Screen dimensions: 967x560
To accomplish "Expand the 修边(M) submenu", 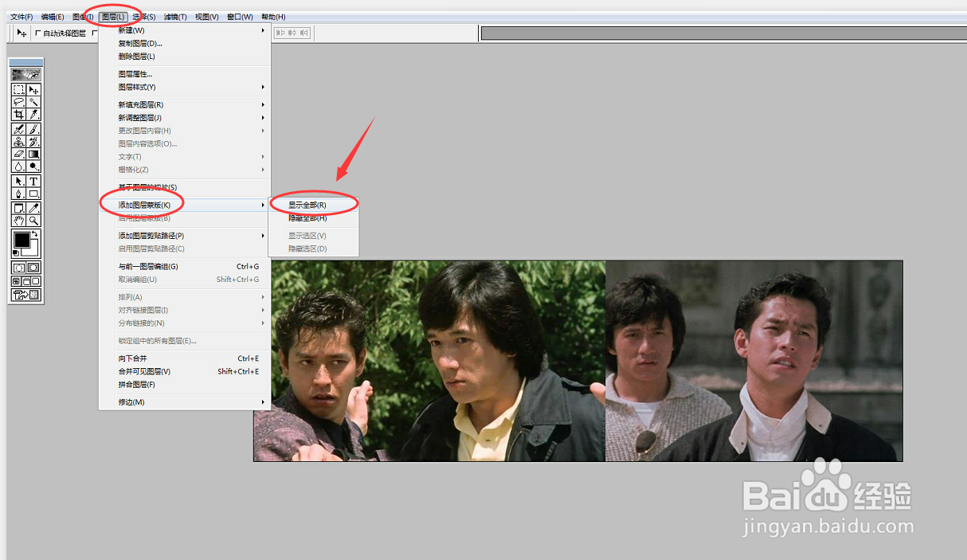I will [x=185, y=402].
